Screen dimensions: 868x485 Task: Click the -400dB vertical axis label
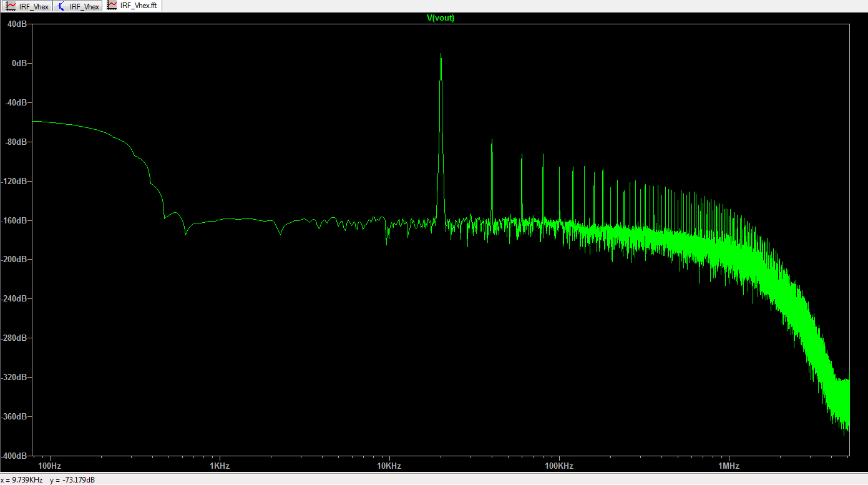pos(15,456)
